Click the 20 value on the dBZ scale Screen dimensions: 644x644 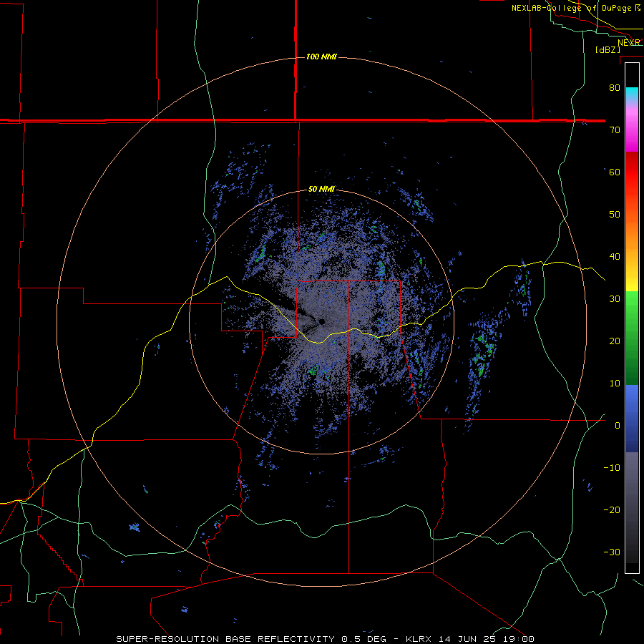pos(615,341)
